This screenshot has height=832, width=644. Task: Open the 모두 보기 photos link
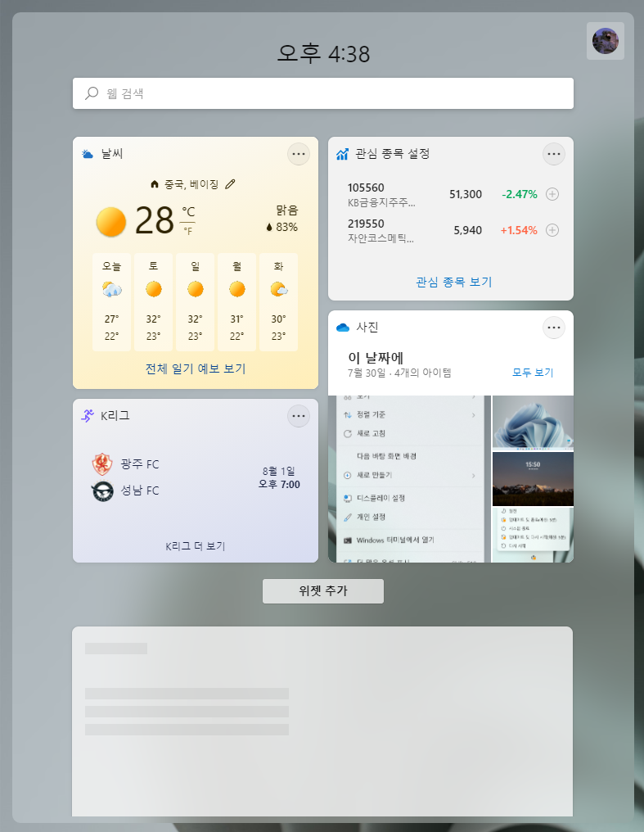click(x=533, y=373)
